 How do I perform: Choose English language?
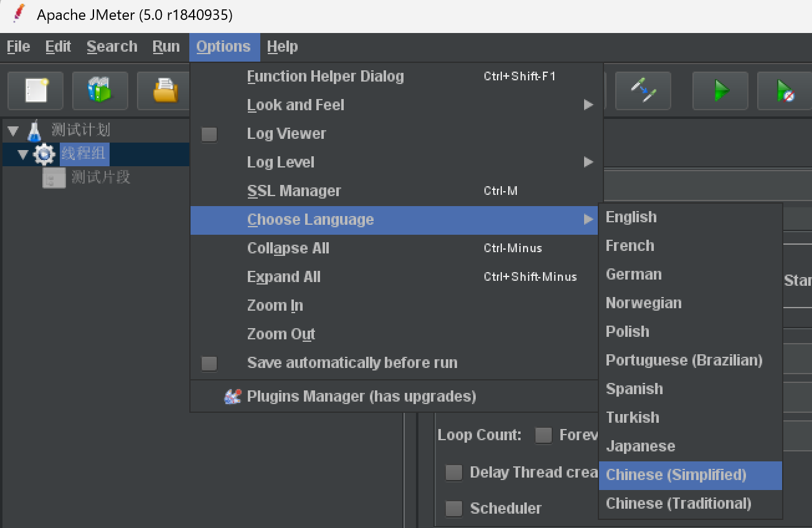tap(690, 217)
